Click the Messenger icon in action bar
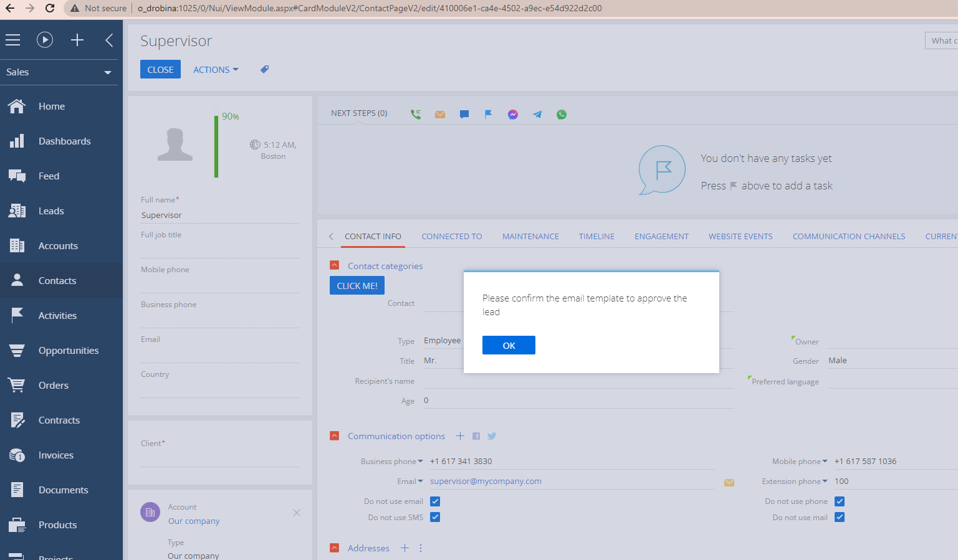The height and width of the screenshot is (560, 958). (513, 114)
